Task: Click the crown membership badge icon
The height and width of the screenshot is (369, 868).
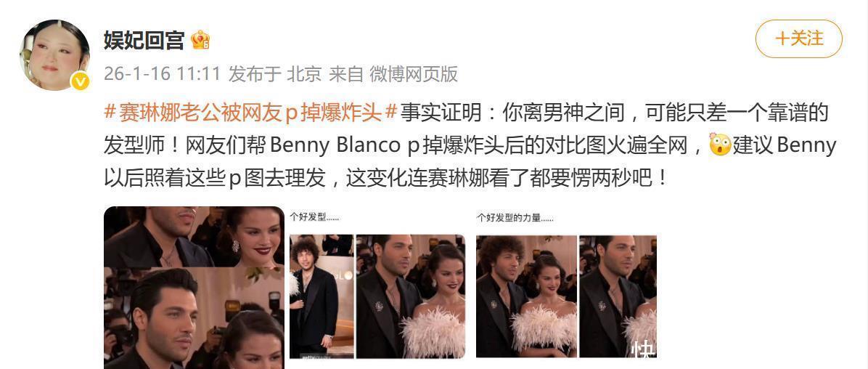Action: click(200, 40)
